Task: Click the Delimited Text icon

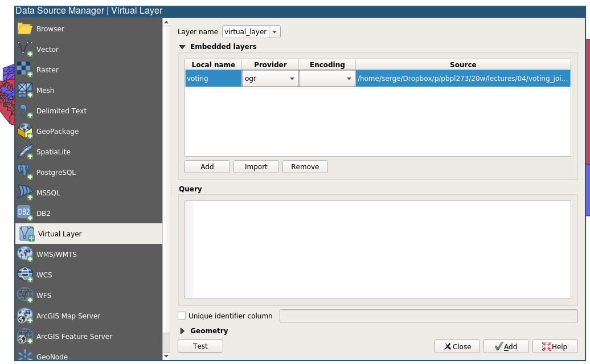Action: (x=25, y=111)
